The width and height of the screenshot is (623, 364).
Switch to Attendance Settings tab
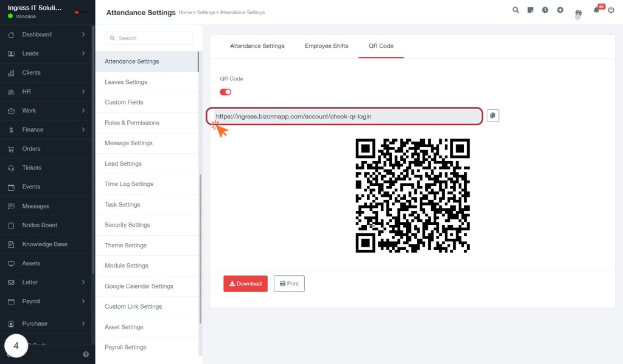tap(257, 46)
